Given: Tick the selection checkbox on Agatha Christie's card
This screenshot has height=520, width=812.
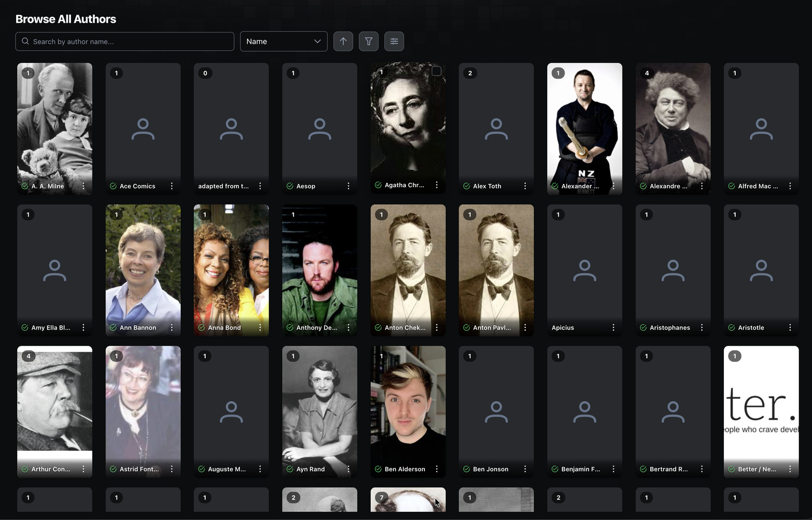Looking at the screenshot, I should [x=436, y=71].
